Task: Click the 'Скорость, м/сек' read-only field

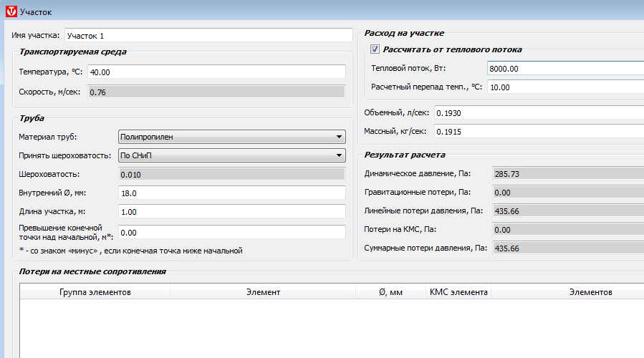Action: (x=216, y=92)
